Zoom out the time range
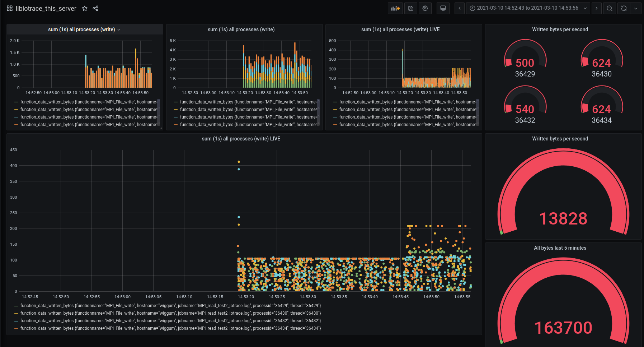Screen dimensions: 644x347 click(x=610, y=8)
